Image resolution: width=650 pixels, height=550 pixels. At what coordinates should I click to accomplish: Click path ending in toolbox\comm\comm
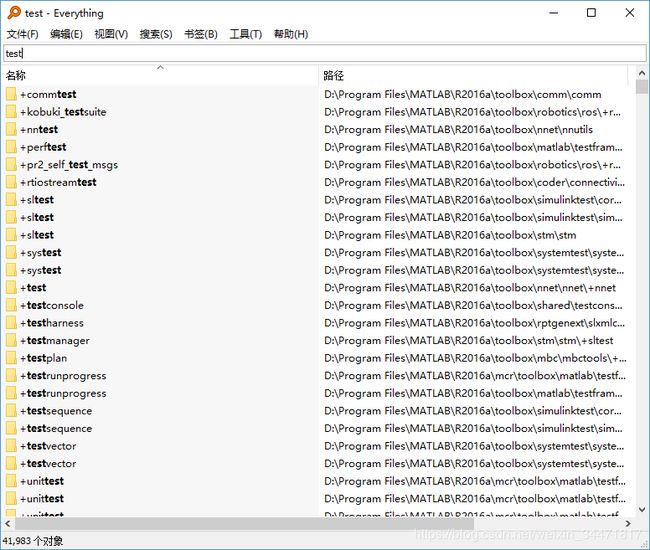(x=463, y=94)
